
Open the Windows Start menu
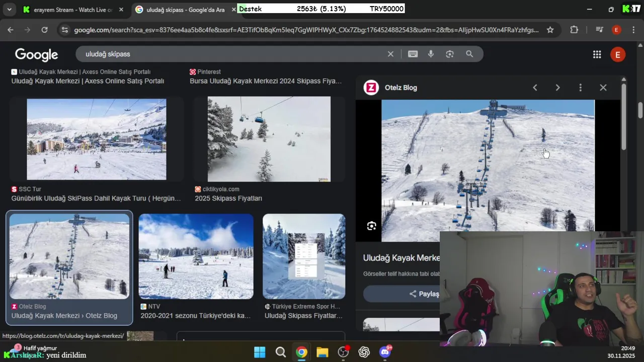click(x=260, y=352)
